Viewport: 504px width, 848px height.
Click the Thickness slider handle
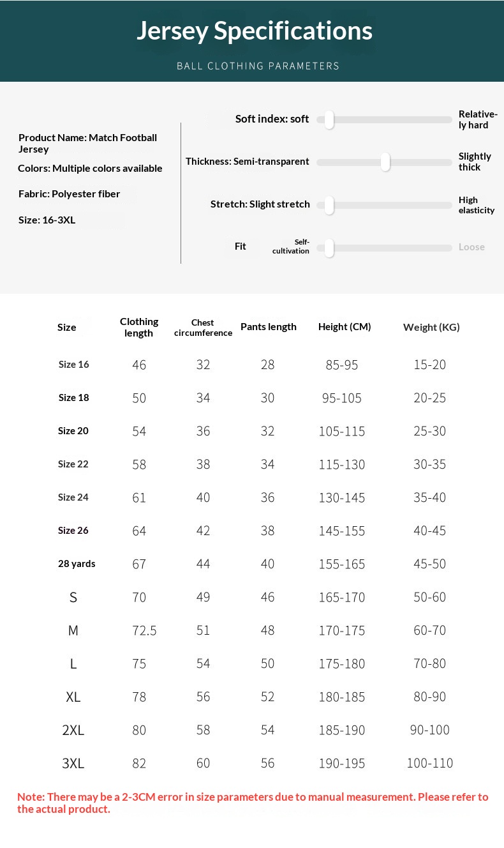tap(385, 162)
